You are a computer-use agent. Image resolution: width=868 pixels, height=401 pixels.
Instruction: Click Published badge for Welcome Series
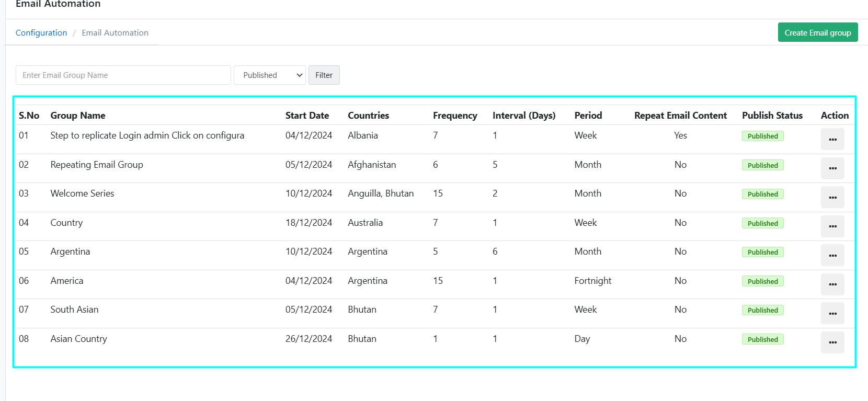(x=762, y=194)
